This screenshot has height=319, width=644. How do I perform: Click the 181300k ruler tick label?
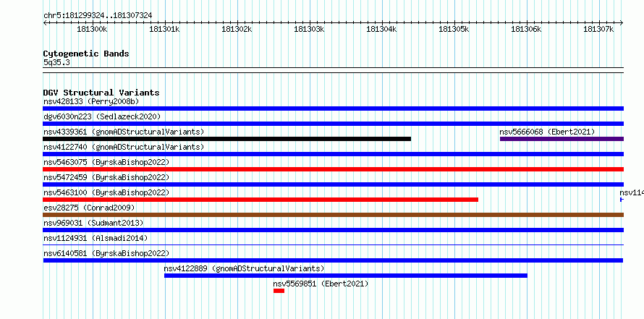pos(93,29)
